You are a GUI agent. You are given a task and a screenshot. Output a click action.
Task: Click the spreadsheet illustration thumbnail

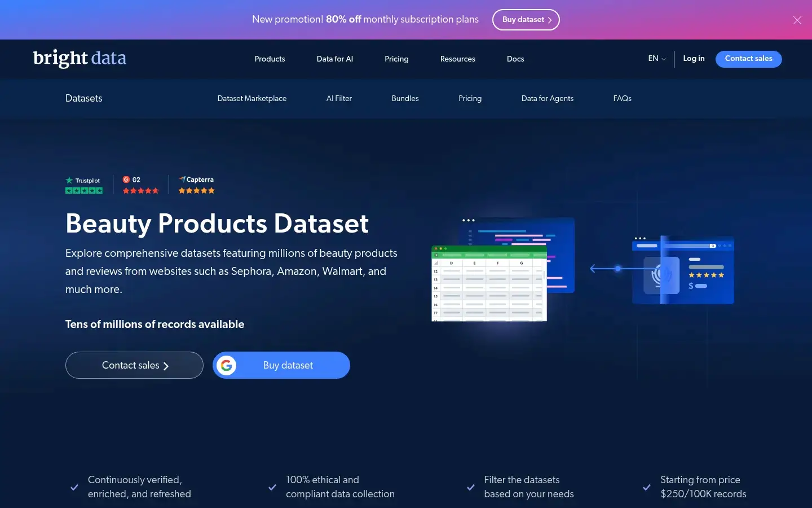489,283
